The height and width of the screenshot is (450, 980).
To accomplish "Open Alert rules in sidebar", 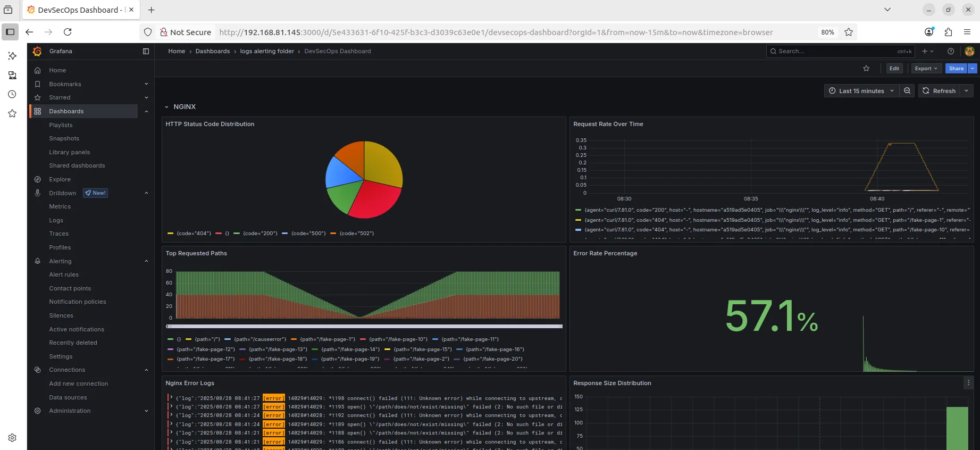I will 64,274.
